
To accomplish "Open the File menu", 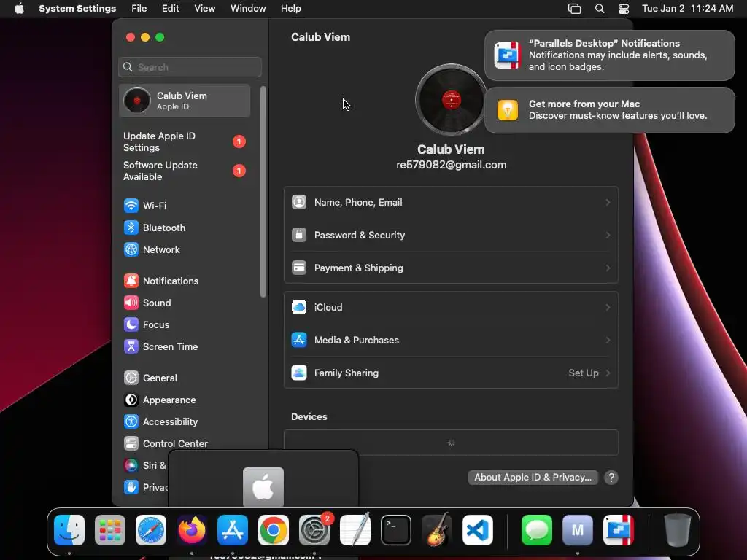I will (139, 9).
